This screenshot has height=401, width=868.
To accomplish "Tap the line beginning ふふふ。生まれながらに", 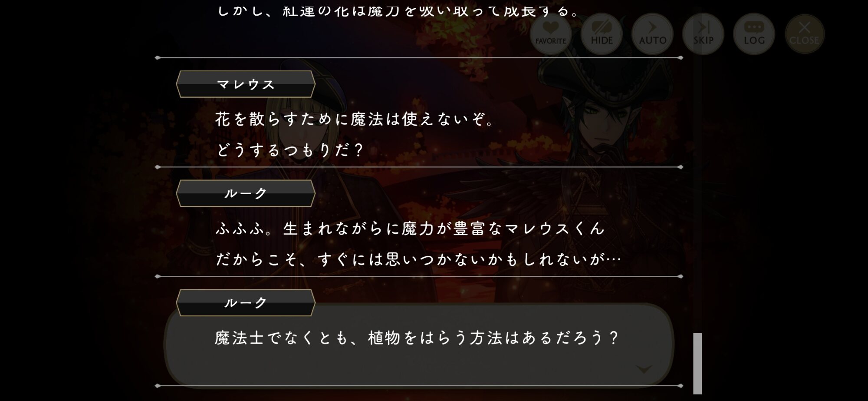I will coord(410,228).
